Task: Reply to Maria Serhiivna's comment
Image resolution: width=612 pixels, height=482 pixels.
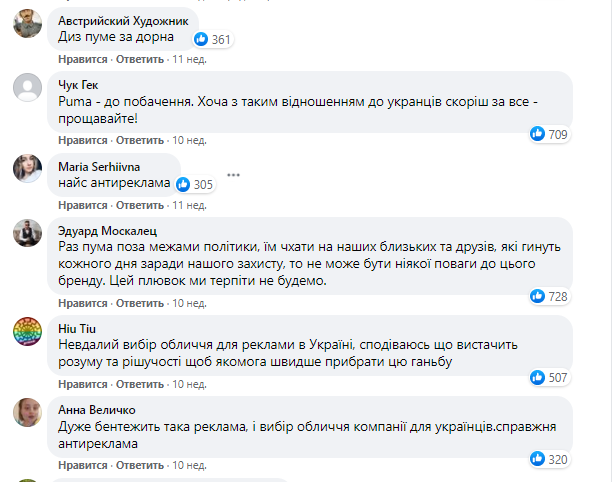Action: 140,204
